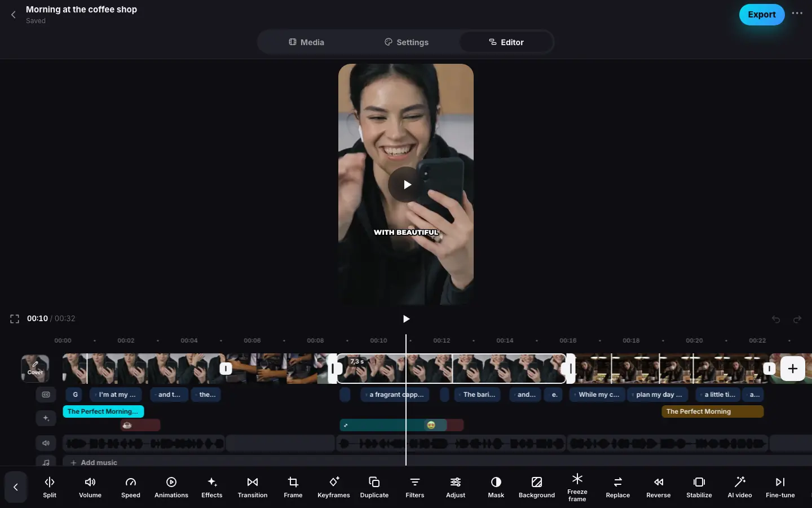Viewport: 812px width, 508px height.
Task: Toggle fullscreen preview icon
Action: point(15,319)
